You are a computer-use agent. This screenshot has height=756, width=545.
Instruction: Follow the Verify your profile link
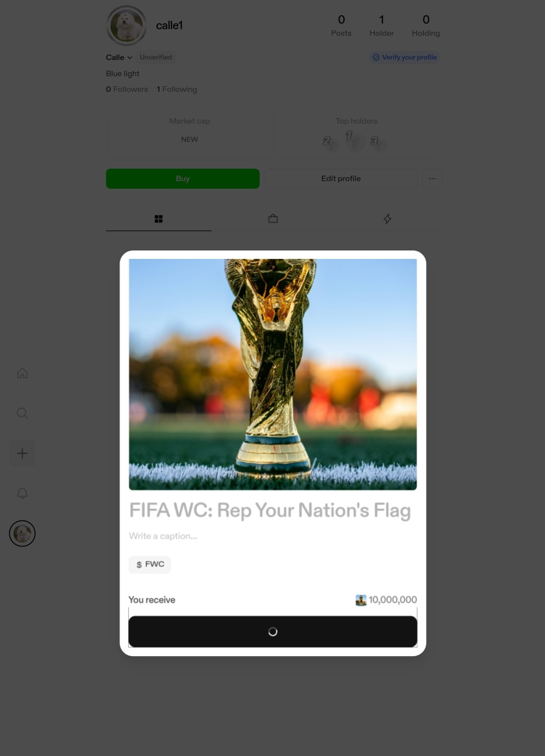405,58
